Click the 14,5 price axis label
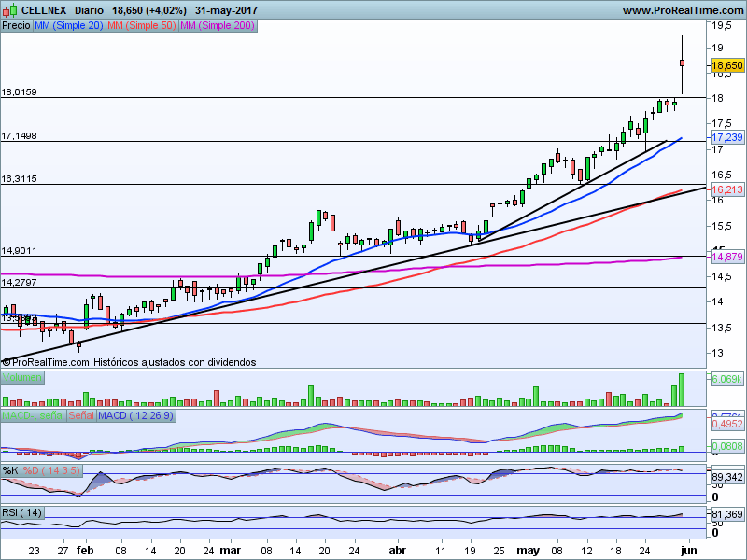Screen dimensions: 747x560 tap(722, 276)
